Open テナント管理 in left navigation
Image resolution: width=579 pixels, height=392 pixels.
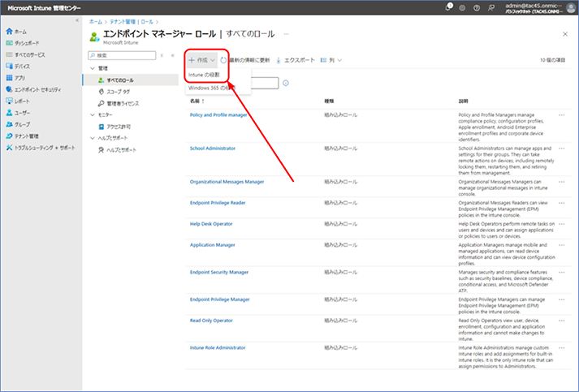(x=23, y=136)
